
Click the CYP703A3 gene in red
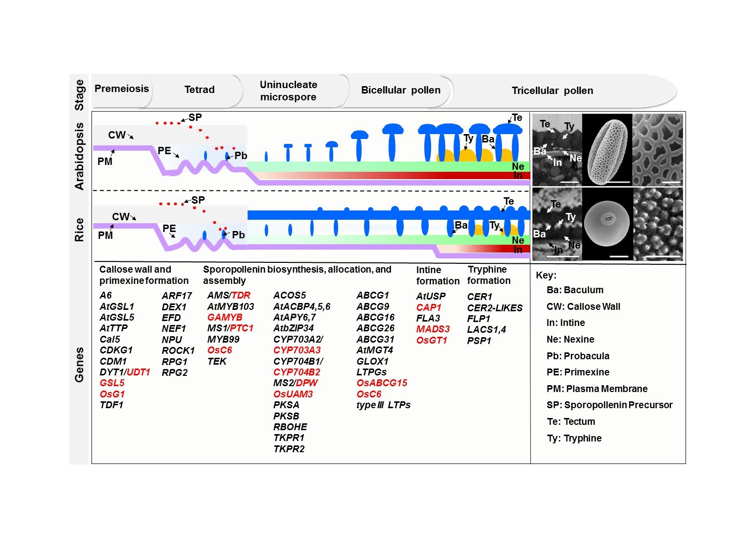297,350
